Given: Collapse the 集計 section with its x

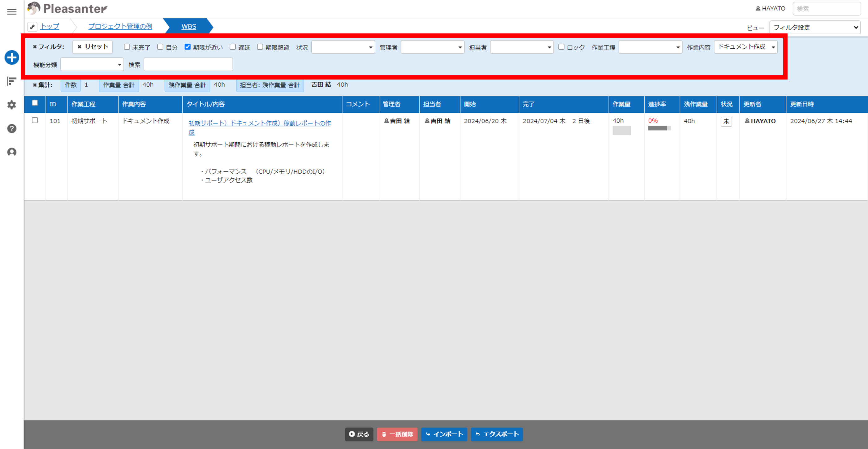Looking at the screenshot, I should [x=35, y=85].
